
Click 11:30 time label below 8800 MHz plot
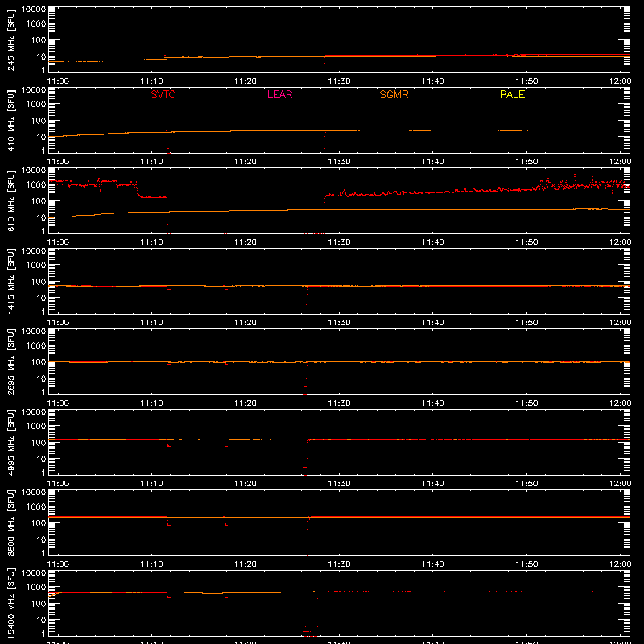(339, 564)
